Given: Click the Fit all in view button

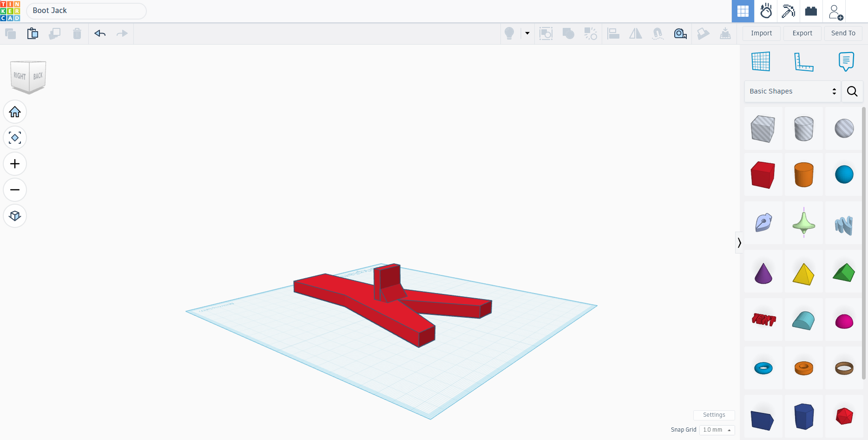Looking at the screenshot, I should click(15, 138).
